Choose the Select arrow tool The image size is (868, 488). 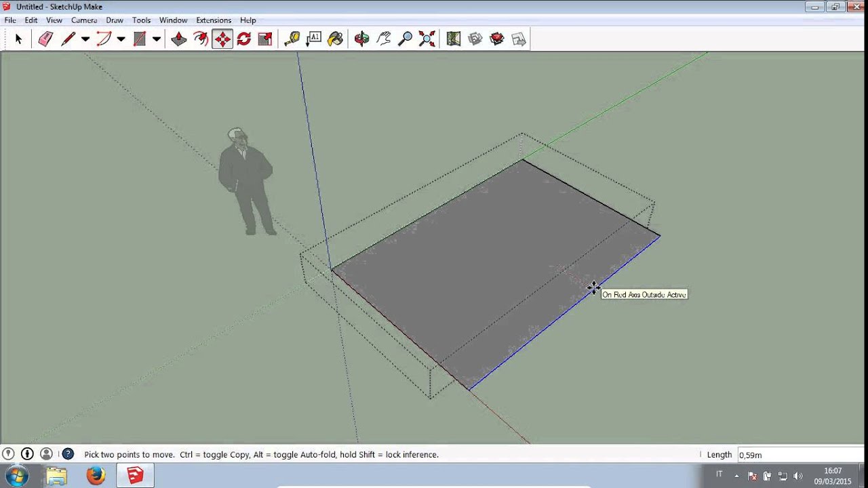(18, 39)
